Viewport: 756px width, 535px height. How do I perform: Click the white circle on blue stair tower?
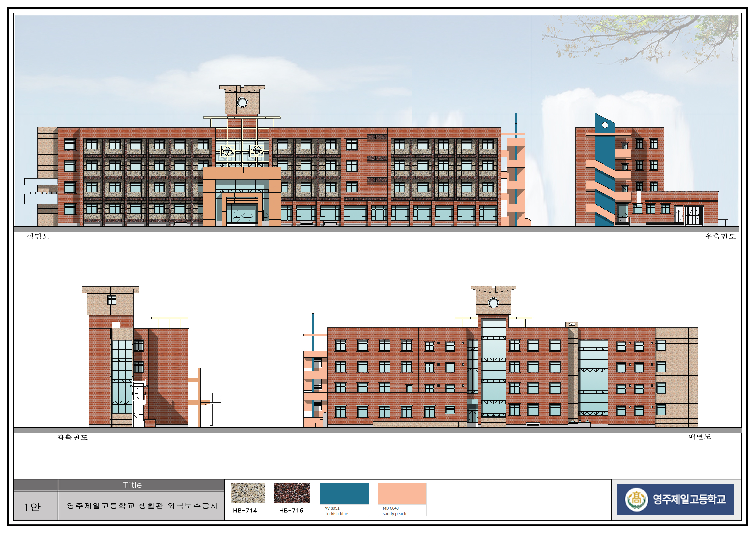click(605, 125)
